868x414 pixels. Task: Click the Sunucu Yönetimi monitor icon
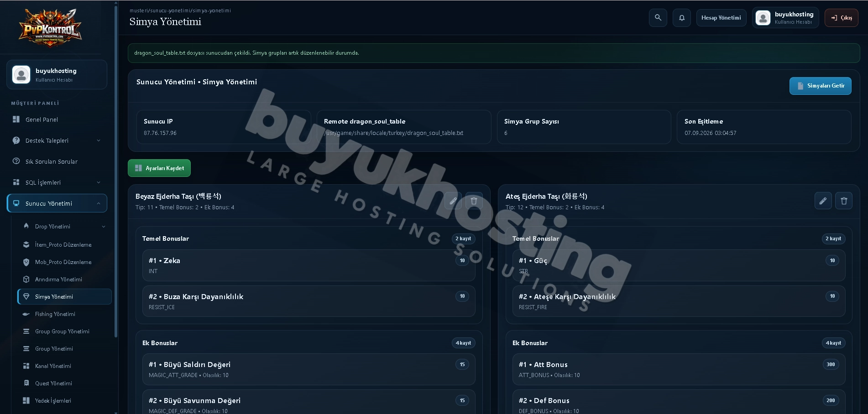pyautogui.click(x=16, y=203)
